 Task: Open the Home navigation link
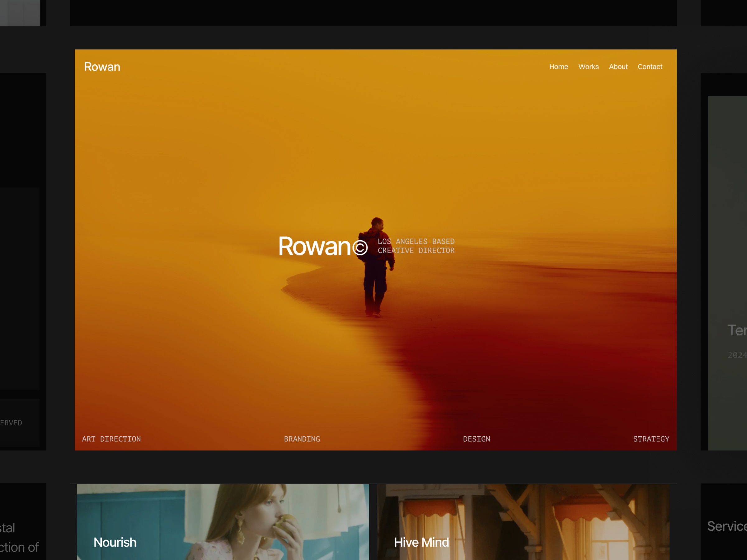click(559, 67)
